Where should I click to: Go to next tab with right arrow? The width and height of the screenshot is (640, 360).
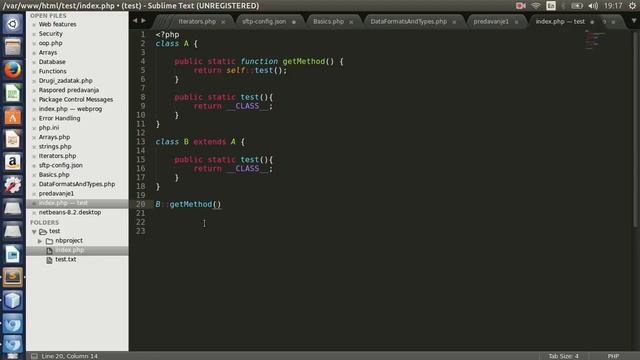pyautogui.click(x=144, y=20)
